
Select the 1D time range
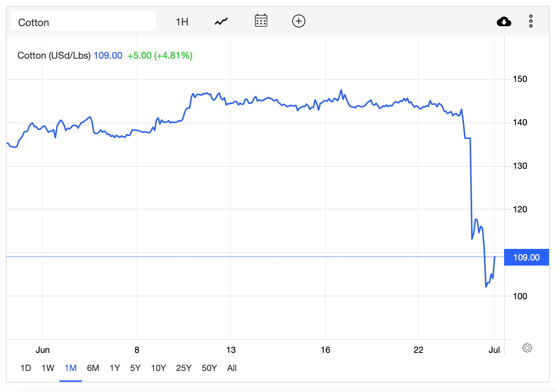point(26,368)
